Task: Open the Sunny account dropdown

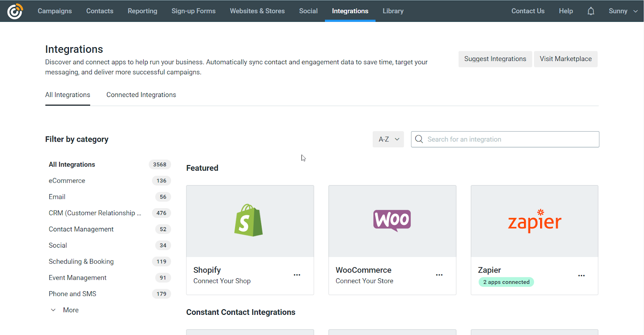Action: (x=623, y=11)
